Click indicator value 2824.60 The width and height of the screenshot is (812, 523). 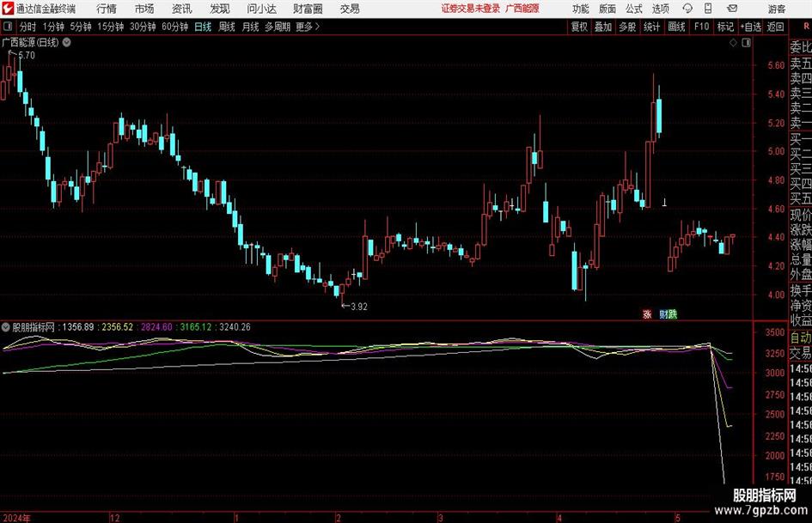pyautogui.click(x=157, y=326)
